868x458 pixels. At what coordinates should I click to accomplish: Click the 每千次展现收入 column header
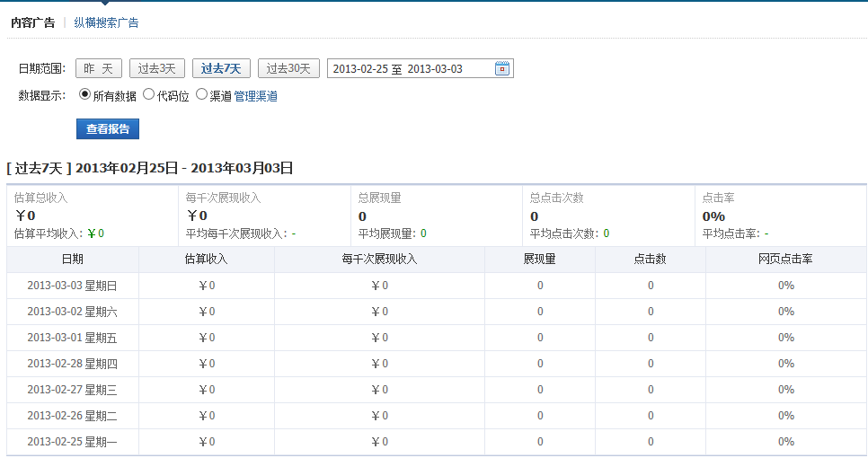point(379,259)
